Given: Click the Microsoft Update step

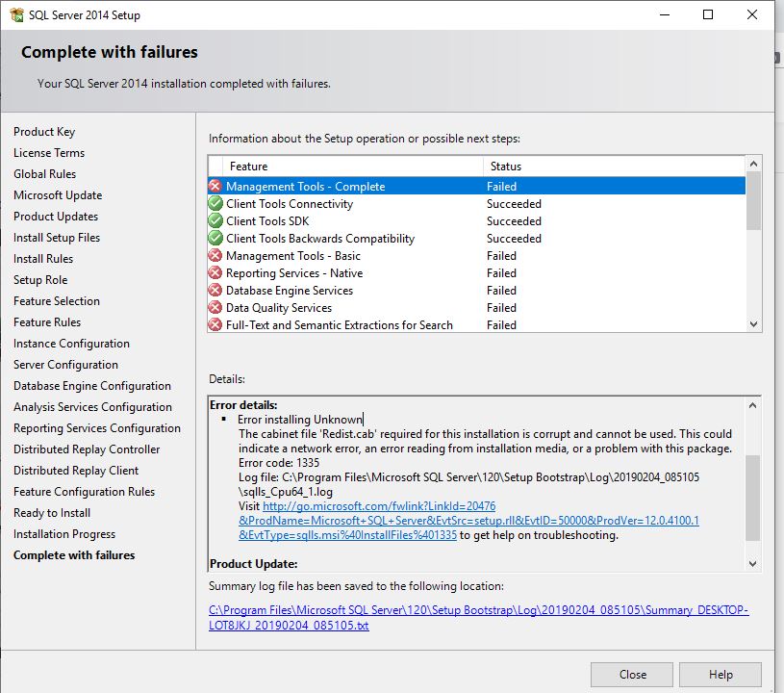Looking at the screenshot, I should (58, 195).
